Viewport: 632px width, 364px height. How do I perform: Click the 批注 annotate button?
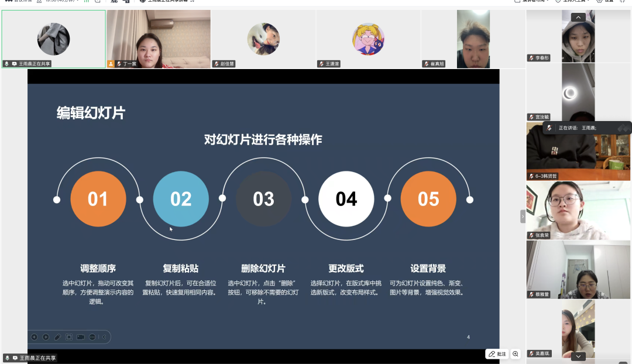[497, 354]
